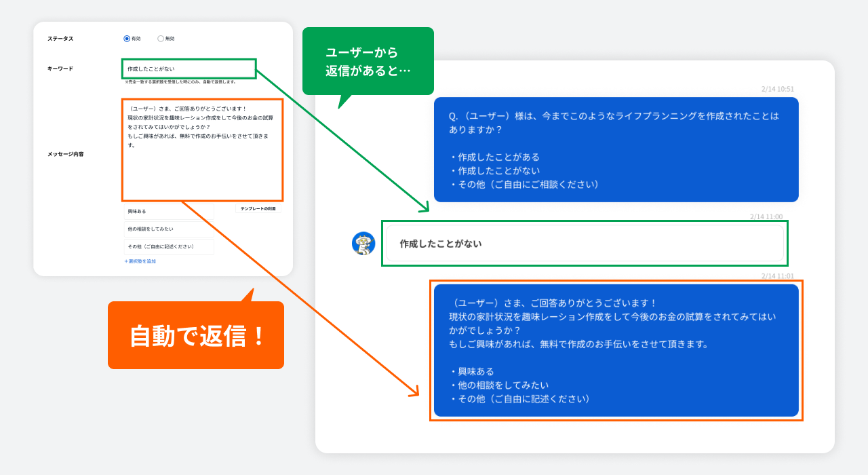
Task: Select the 興味ある choice field
Action: [167, 212]
